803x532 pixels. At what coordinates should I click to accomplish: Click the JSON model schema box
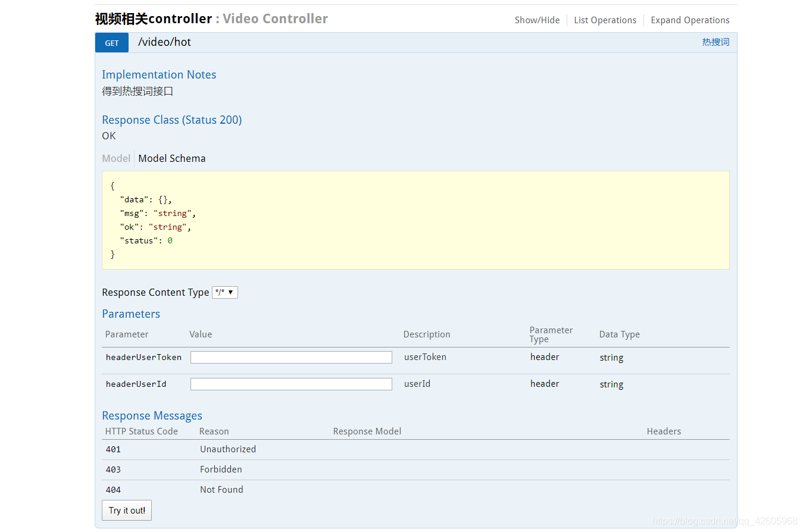click(415, 220)
